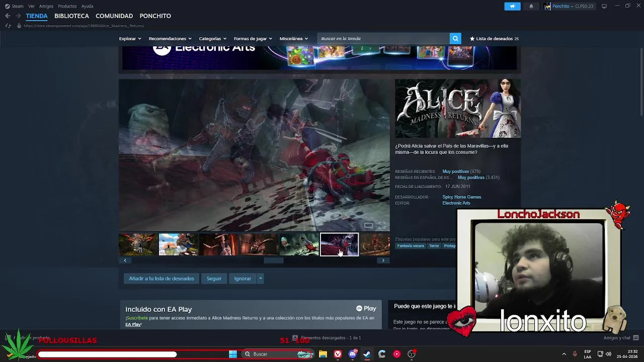Open publisher Electronic Arts link
The image size is (644, 362).
456,203
